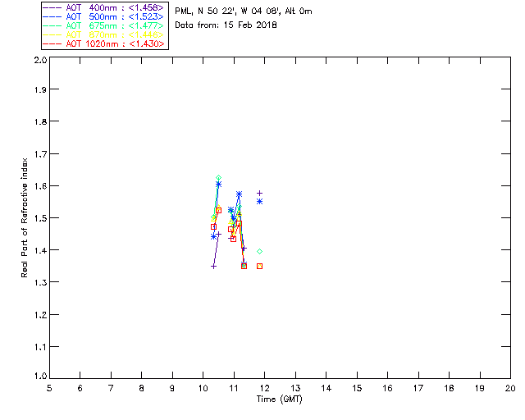Screen dimensions: 525x420
Task: Click the blue asterisk peak near 1.57
Action: (x=239, y=194)
